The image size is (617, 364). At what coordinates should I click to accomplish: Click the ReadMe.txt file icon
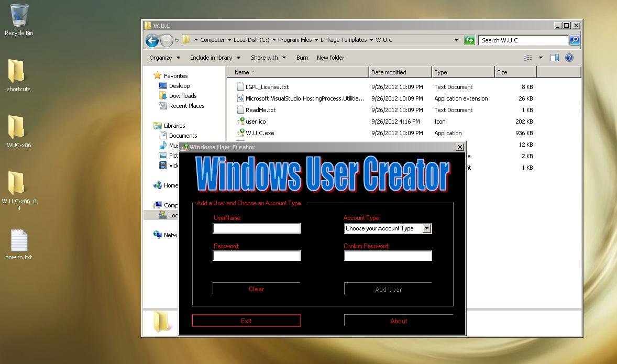pyautogui.click(x=240, y=110)
